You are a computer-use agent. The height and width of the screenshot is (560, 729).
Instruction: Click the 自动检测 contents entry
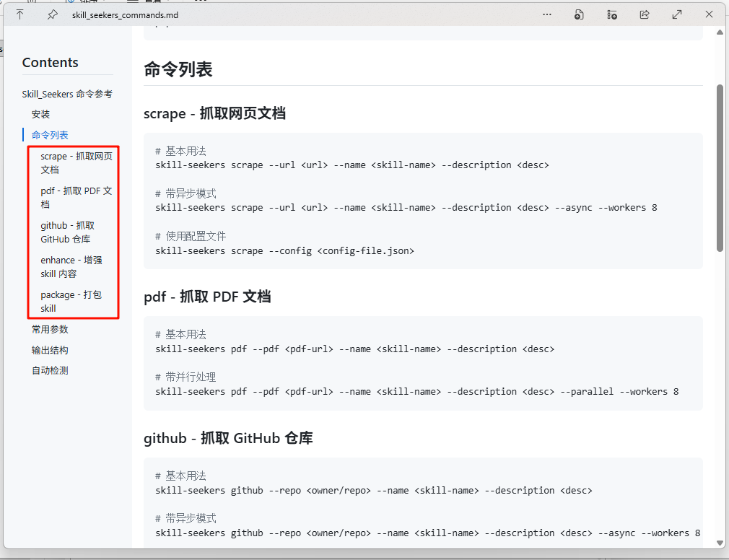[x=50, y=370]
